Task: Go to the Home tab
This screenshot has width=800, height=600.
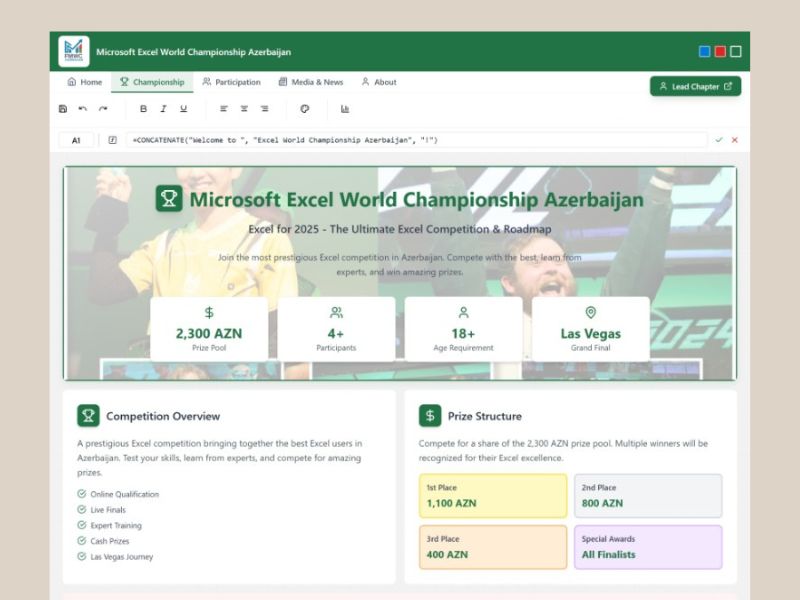Action: (x=85, y=82)
